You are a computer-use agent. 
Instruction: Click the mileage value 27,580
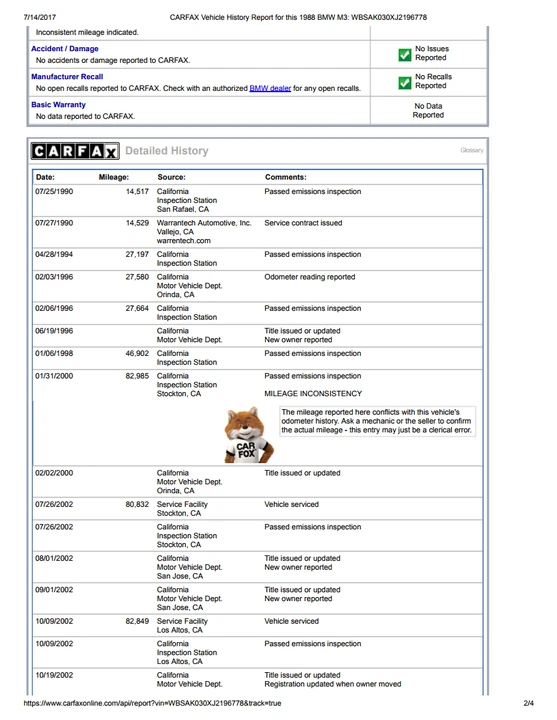tap(137, 277)
